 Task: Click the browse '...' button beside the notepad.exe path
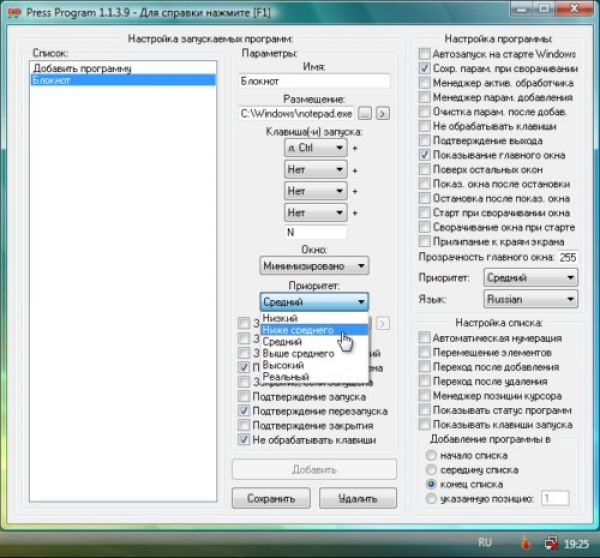pos(366,114)
